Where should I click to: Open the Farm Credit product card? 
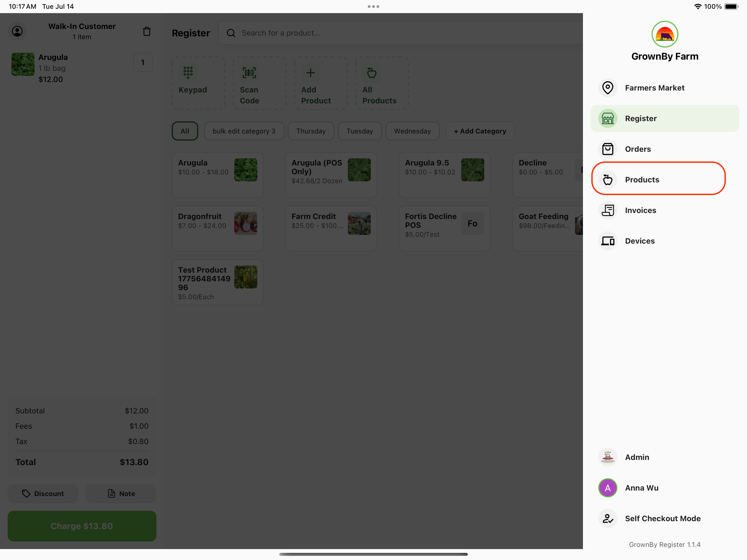coord(331,229)
